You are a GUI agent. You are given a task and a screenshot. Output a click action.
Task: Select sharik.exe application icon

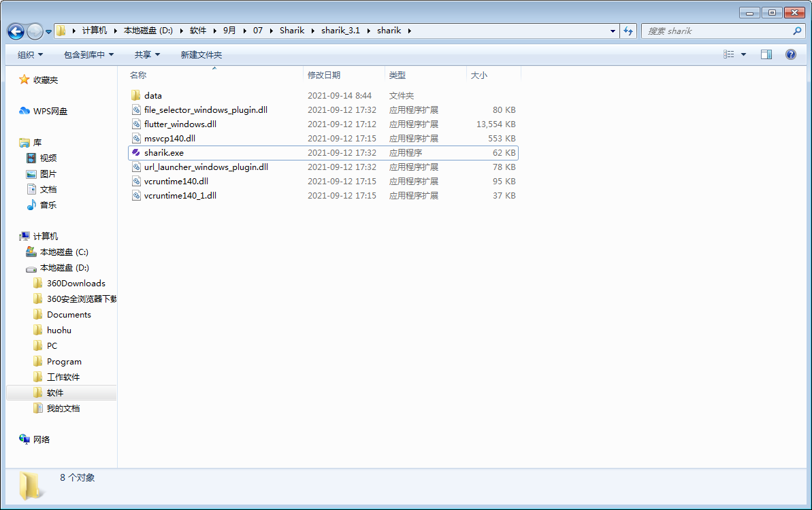(x=135, y=152)
